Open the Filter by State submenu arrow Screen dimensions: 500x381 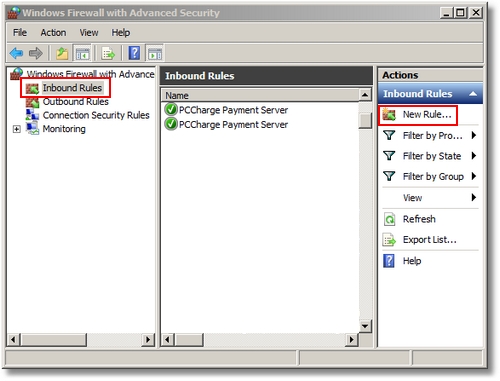tap(474, 155)
